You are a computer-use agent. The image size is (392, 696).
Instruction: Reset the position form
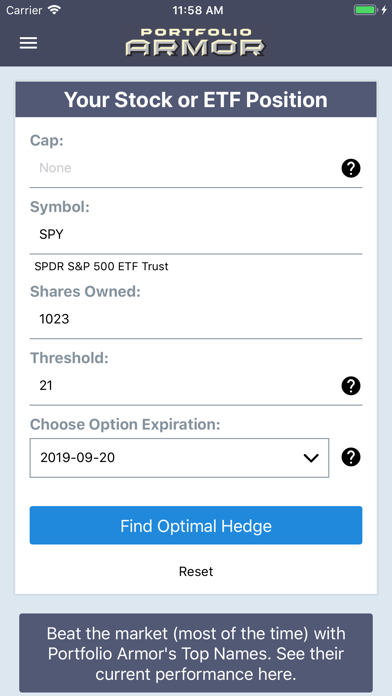tap(196, 571)
